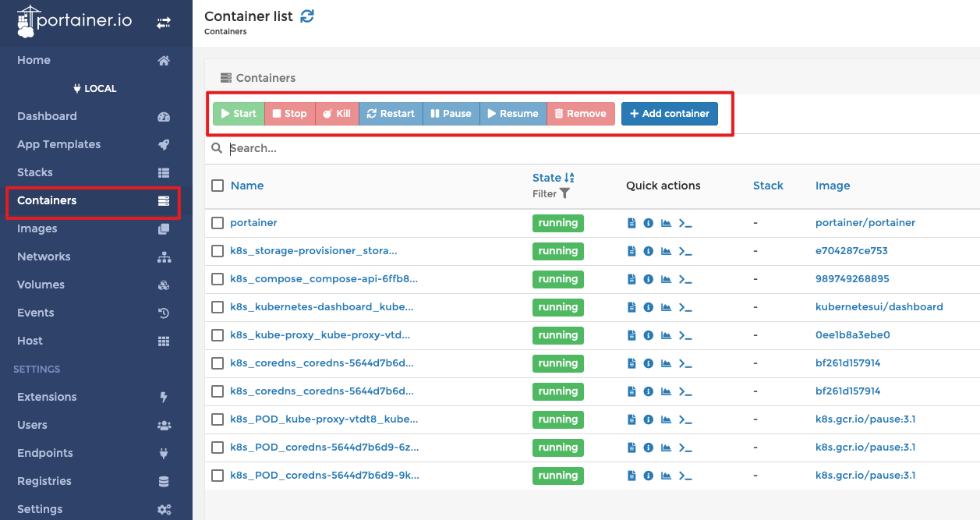Open stats chart icon for portainer container
This screenshot has width=980, height=520.
click(x=666, y=223)
